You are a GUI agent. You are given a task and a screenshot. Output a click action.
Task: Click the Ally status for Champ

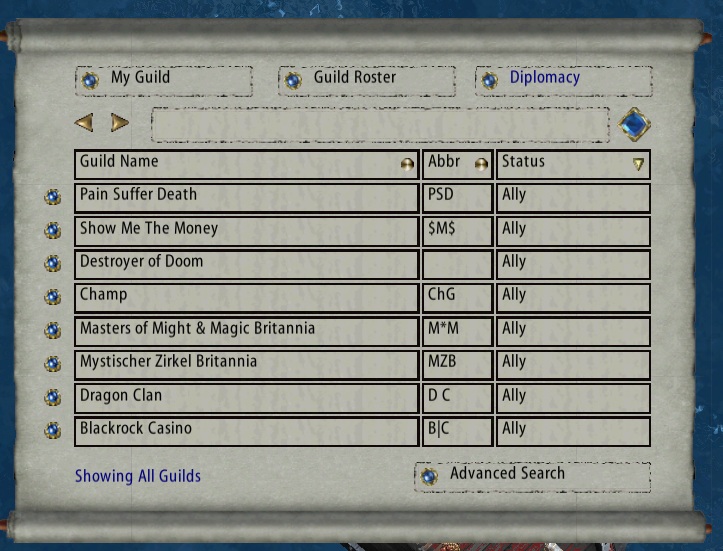pos(573,298)
